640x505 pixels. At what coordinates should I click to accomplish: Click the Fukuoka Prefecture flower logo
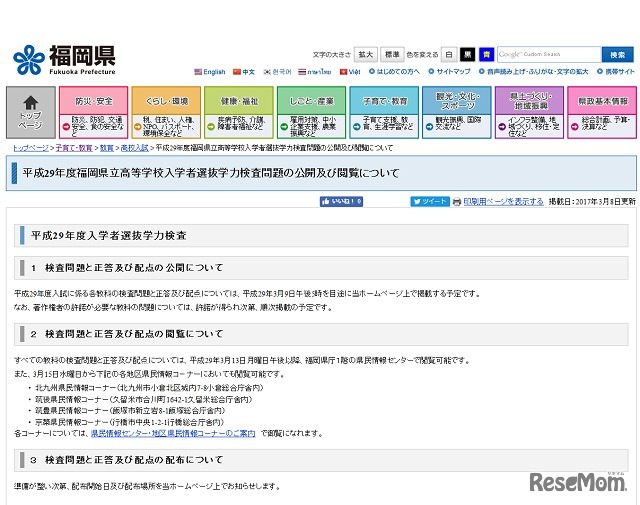(29, 60)
